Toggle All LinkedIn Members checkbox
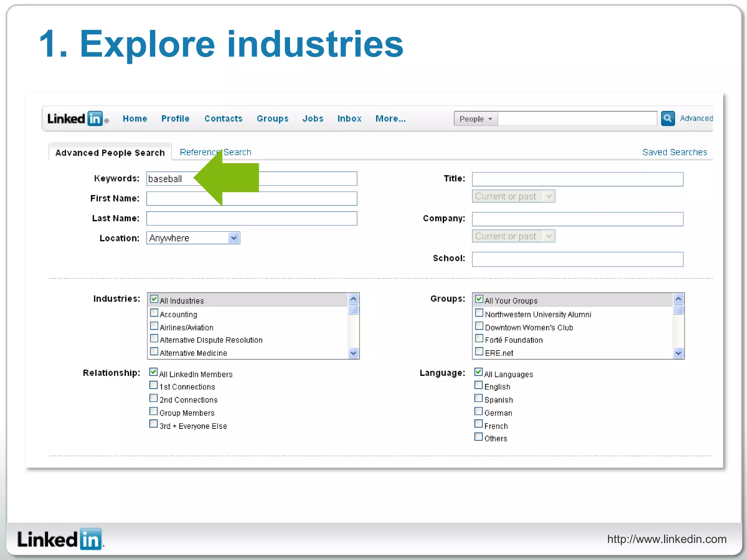Viewport: 747px width, 560px height. pos(154,372)
